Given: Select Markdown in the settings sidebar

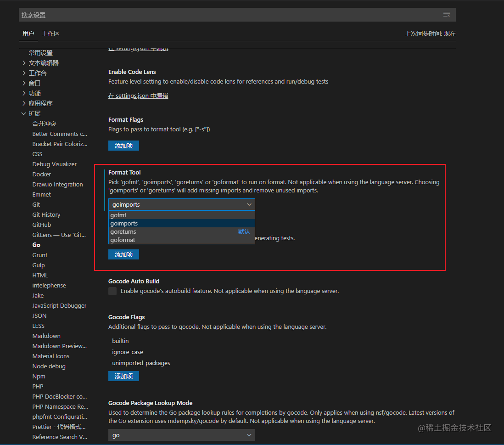Looking at the screenshot, I should click(46, 336).
